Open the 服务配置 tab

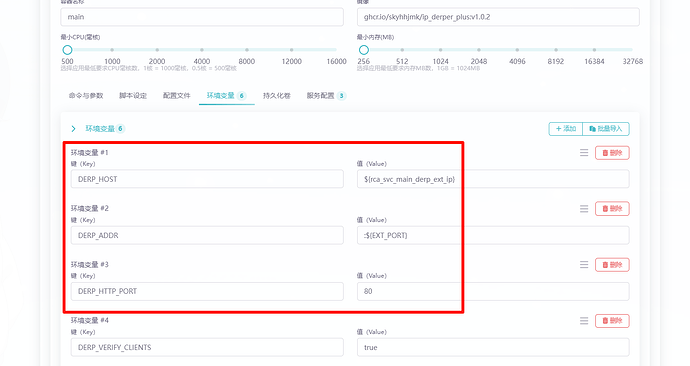326,95
